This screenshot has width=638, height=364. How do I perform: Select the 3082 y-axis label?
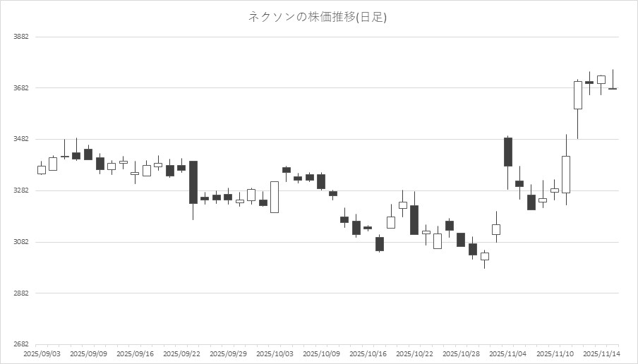[20, 242]
